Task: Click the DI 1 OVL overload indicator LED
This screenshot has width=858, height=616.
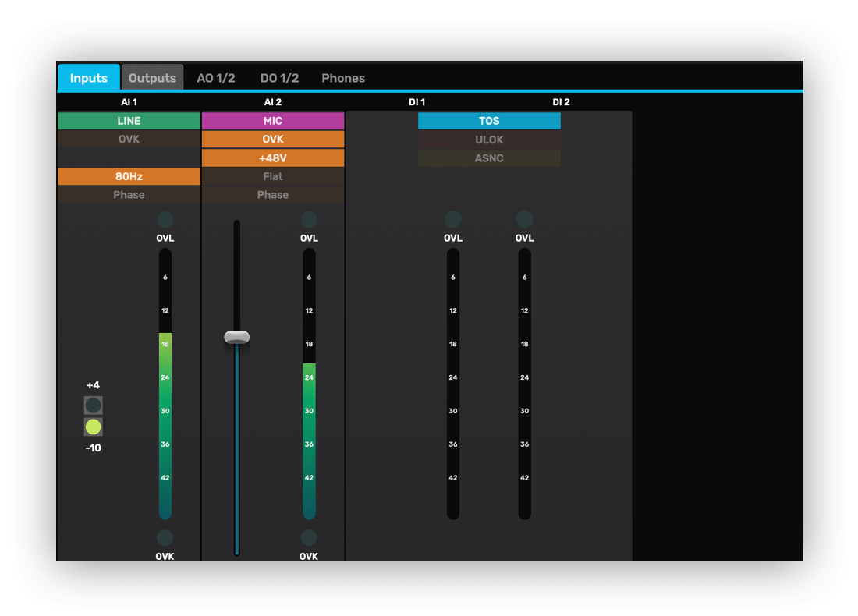Action: 453,219
